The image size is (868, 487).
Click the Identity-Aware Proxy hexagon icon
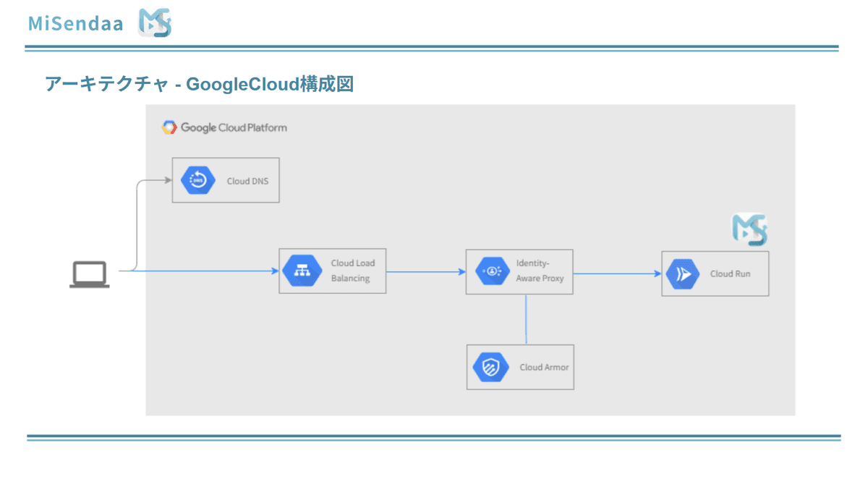pos(491,271)
